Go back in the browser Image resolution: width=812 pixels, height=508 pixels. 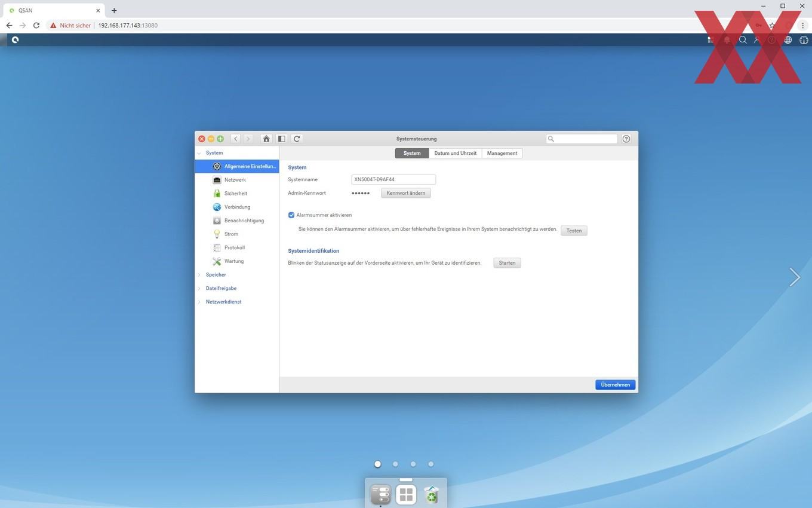click(9, 26)
